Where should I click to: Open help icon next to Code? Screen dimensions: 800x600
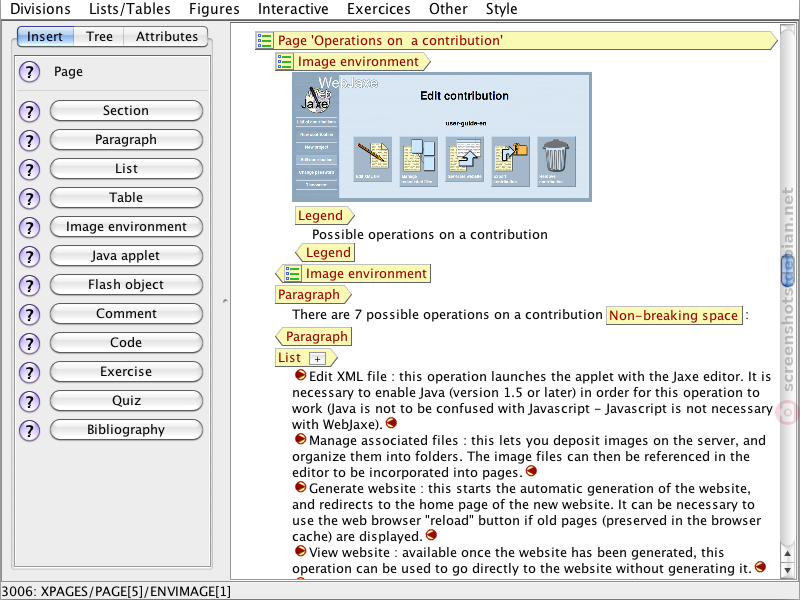tap(30, 343)
